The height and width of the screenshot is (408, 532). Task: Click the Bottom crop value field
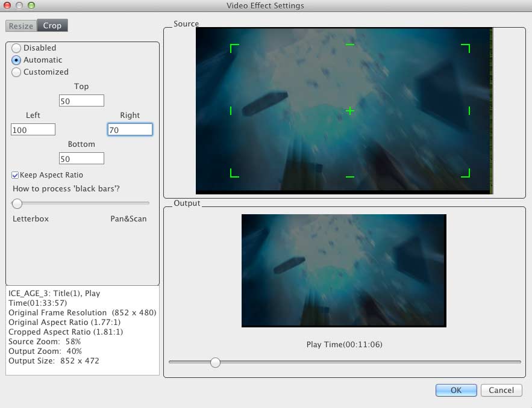click(x=81, y=158)
